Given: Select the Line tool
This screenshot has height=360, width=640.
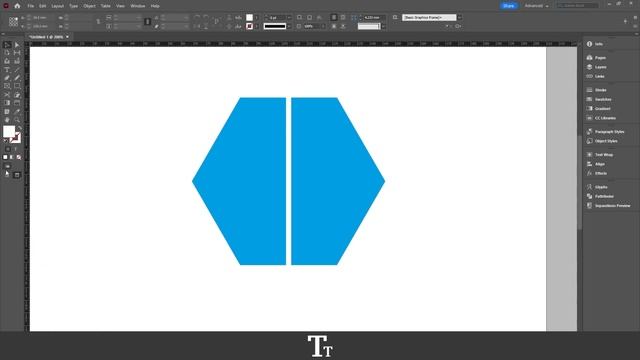Looking at the screenshot, I should (x=17, y=70).
